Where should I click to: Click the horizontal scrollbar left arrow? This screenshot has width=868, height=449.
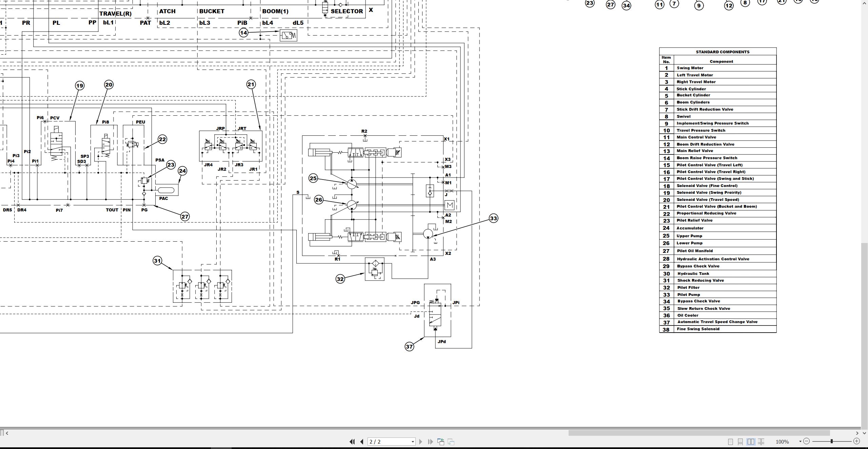click(7, 433)
